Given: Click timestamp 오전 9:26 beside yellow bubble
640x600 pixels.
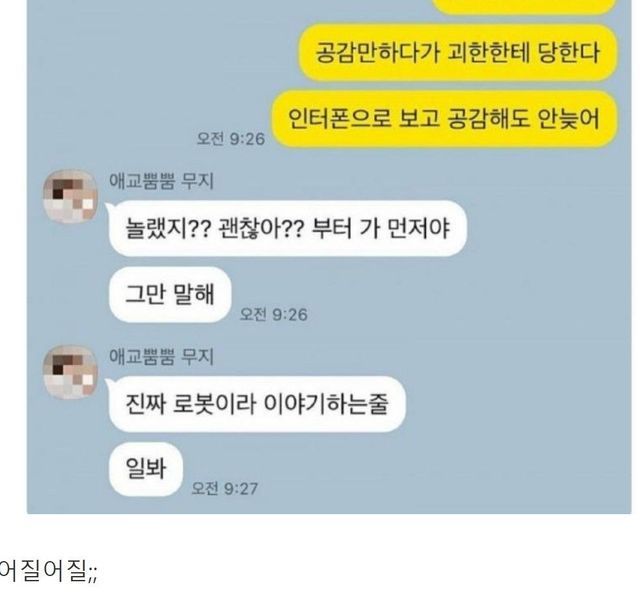Looking at the screenshot, I should pos(231,139).
